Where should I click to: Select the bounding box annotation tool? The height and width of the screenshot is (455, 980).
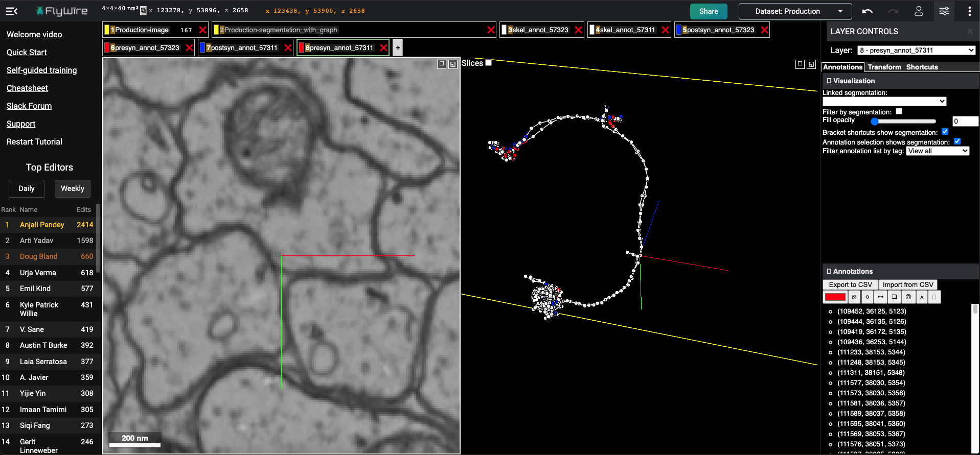894,297
